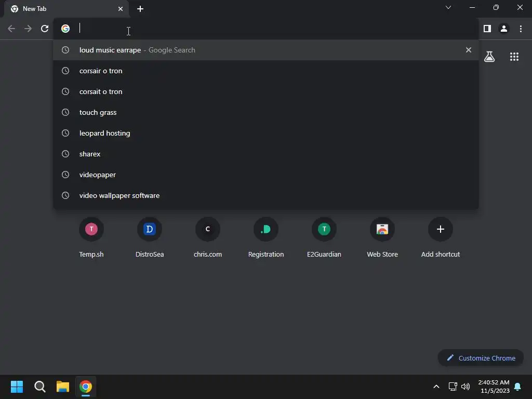Reload the page with refresh icon
The width and height of the screenshot is (532, 399).
click(45, 29)
